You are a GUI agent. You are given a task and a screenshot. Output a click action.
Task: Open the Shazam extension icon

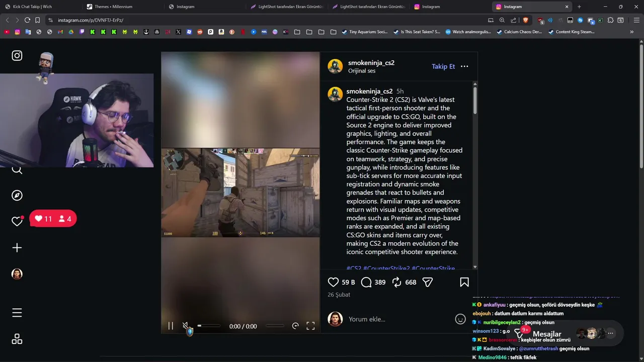point(580,20)
